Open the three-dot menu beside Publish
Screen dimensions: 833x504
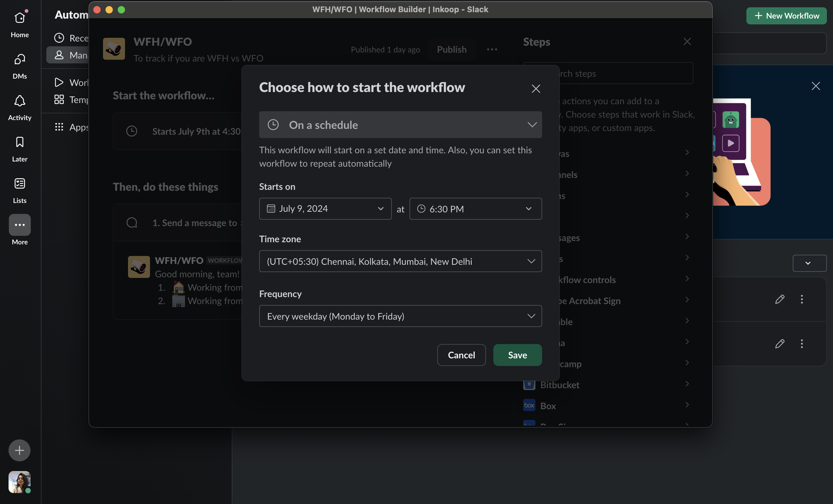coord(492,49)
